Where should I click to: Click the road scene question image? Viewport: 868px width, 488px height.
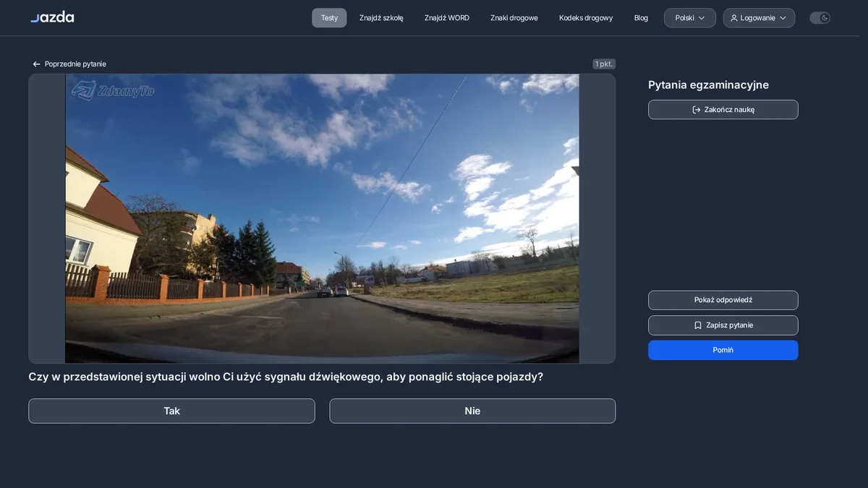[x=322, y=218]
